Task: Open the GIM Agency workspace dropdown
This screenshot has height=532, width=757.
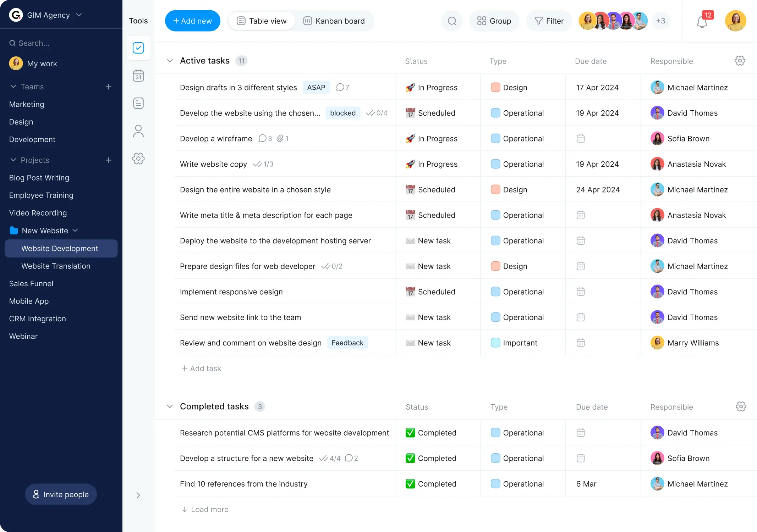Action: (79, 15)
